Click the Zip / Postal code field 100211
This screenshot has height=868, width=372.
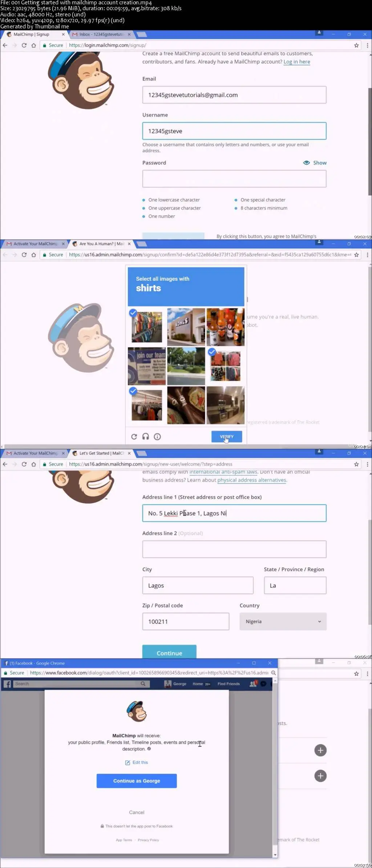186,621
